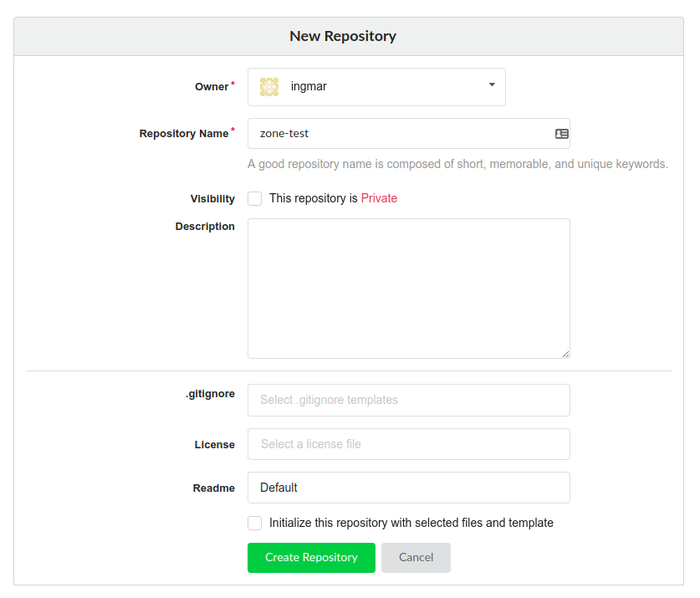Expand the Readme dropdown showing Default

(408, 488)
